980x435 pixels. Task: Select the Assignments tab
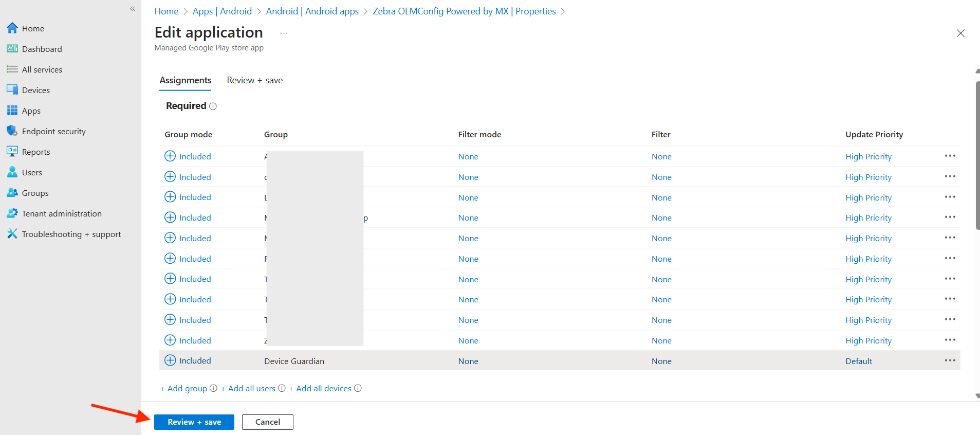(185, 80)
